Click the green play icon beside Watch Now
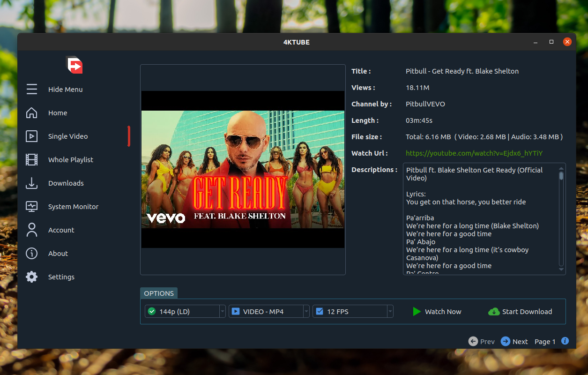Screen dimensions: 588x375 pyautogui.click(x=417, y=311)
